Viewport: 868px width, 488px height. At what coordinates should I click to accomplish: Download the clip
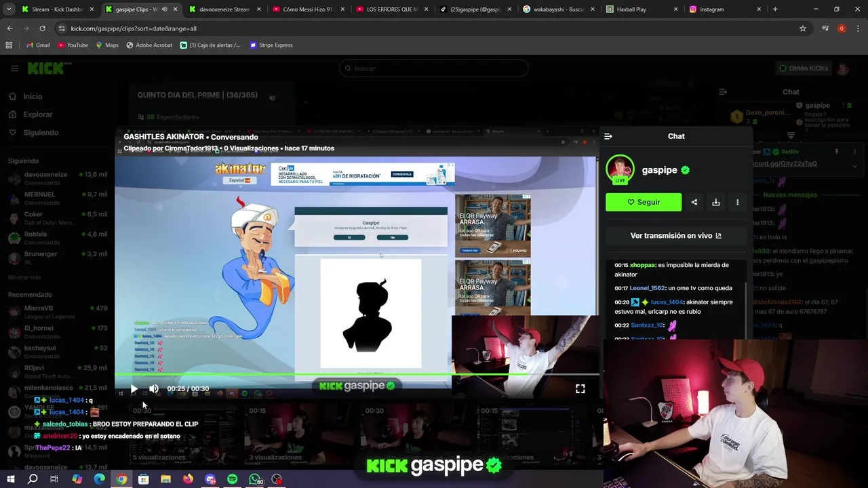715,202
